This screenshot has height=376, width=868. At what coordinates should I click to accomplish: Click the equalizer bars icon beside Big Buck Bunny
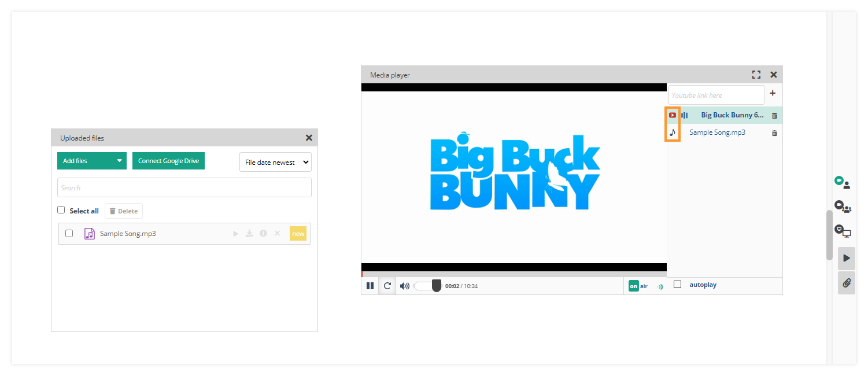[x=685, y=115]
